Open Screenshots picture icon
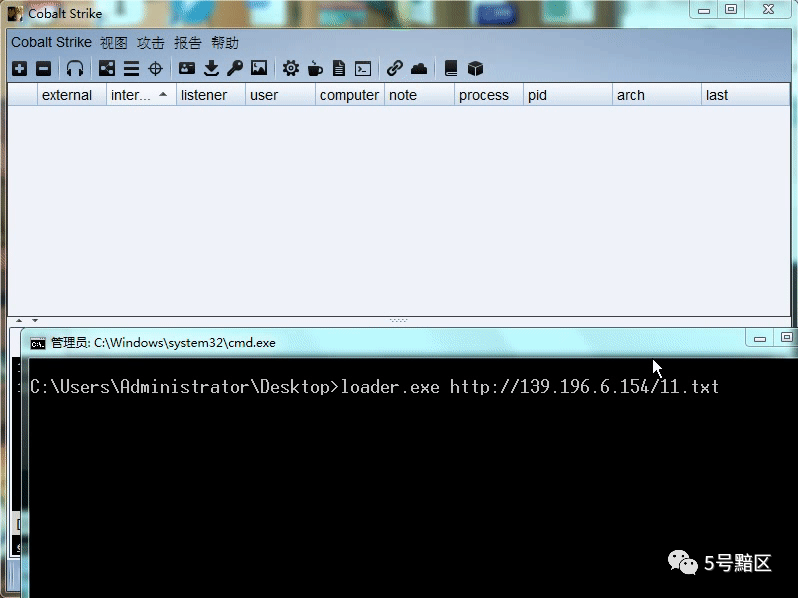The width and height of the screenshot is (798, 598). tap(259, 68)
